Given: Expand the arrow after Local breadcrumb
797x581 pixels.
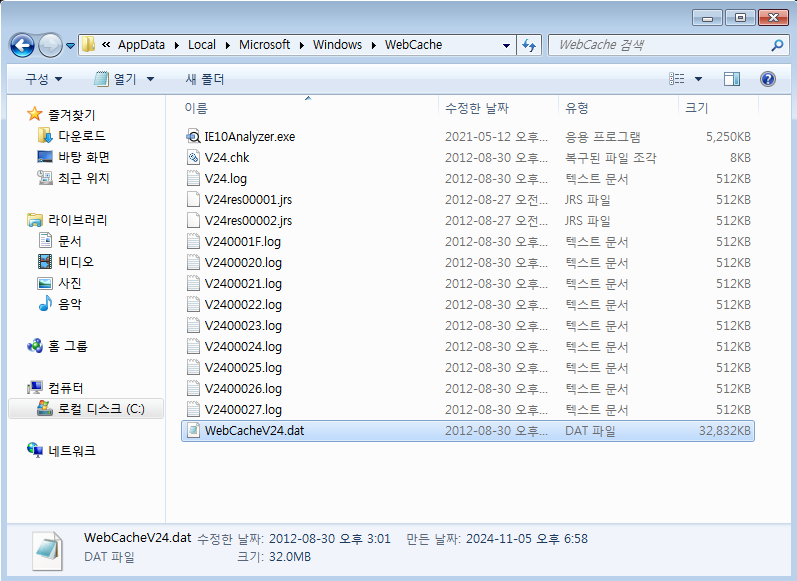Looking at the screenshot, I should click(x=228, y=45).
